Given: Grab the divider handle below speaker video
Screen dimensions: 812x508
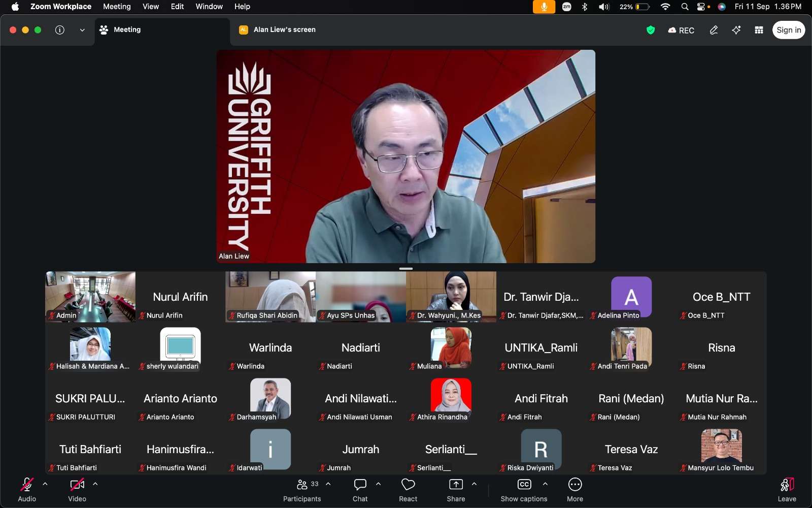Looking at the screenshot, I should [x=406, y=268].
